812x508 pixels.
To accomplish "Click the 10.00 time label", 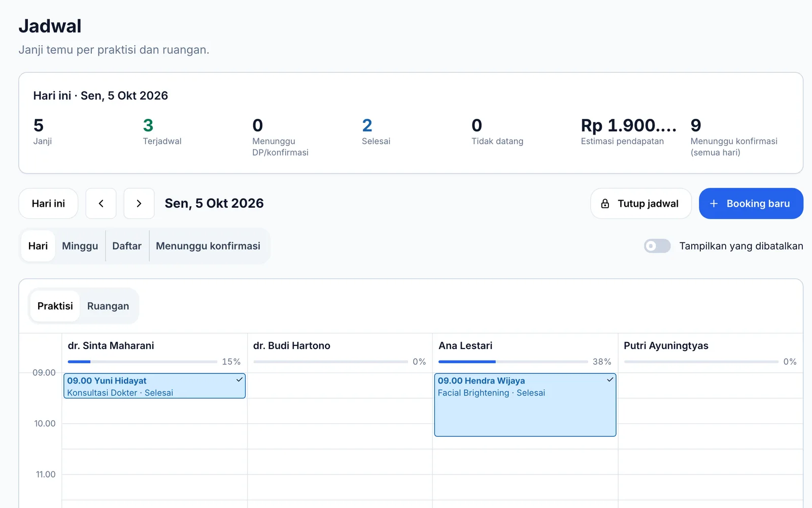I will click(45, 424).
